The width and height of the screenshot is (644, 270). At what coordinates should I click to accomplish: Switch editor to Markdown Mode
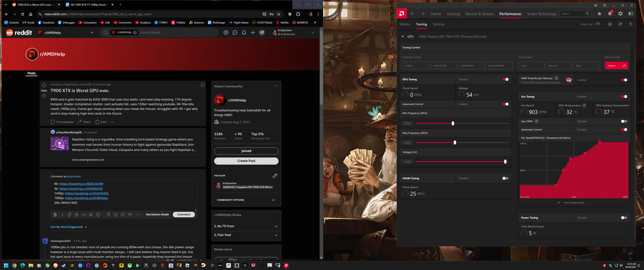click(157, 215)
